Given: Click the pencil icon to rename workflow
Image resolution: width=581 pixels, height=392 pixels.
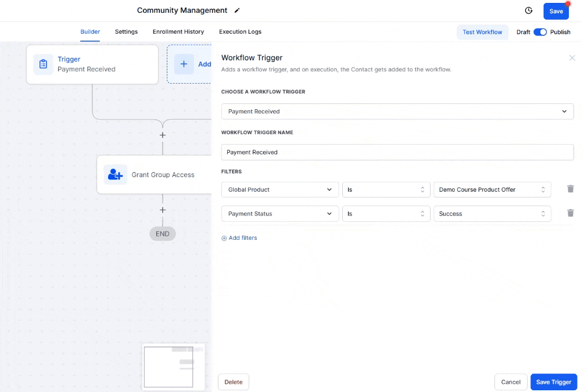Looking at the screenshot, I should click(237, 10).
